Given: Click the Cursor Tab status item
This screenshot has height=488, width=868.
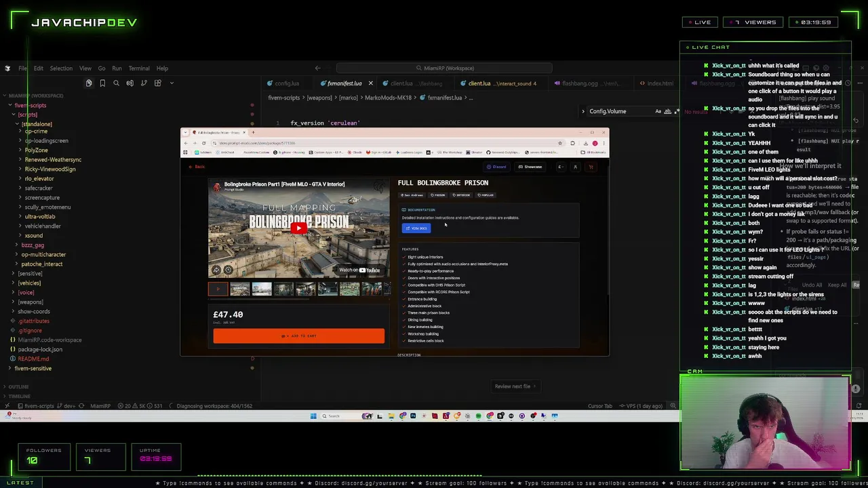Looking at the screenshot, I should [599, 406].
